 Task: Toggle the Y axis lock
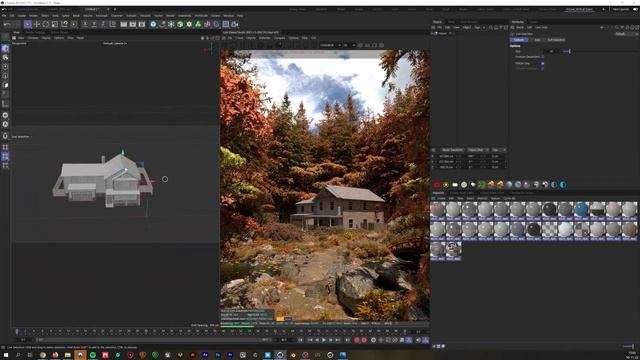click(94, 24)
